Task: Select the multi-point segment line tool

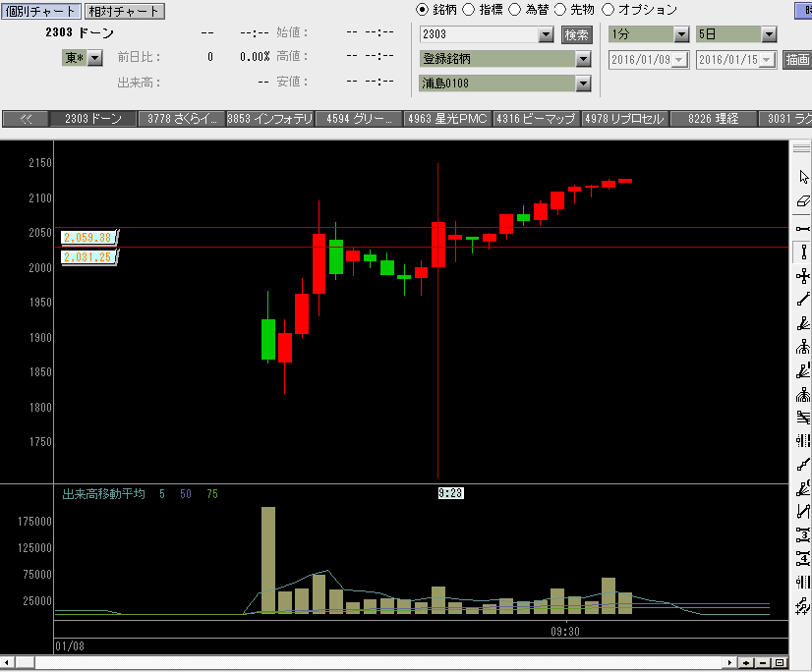Action: pos(803,465)
